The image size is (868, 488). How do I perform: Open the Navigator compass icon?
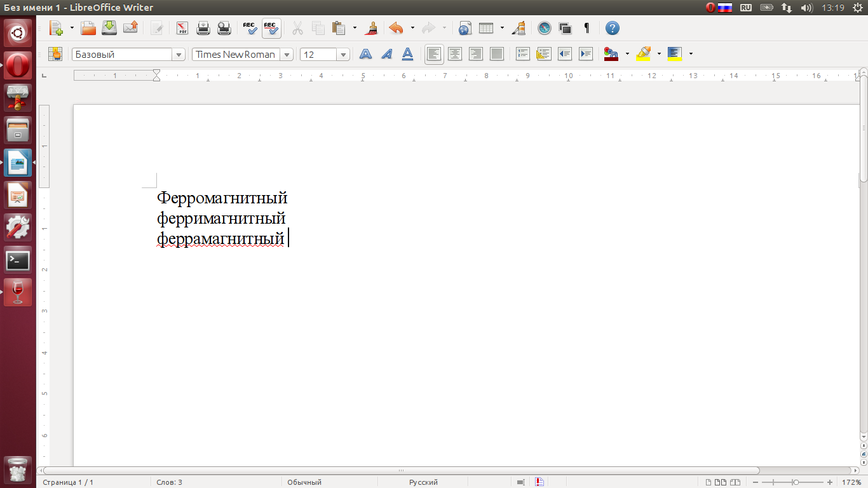point(544,28)
